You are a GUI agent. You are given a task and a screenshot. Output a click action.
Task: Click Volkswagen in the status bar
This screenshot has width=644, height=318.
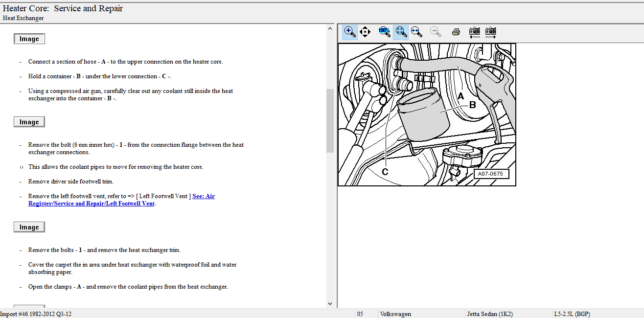395,314
